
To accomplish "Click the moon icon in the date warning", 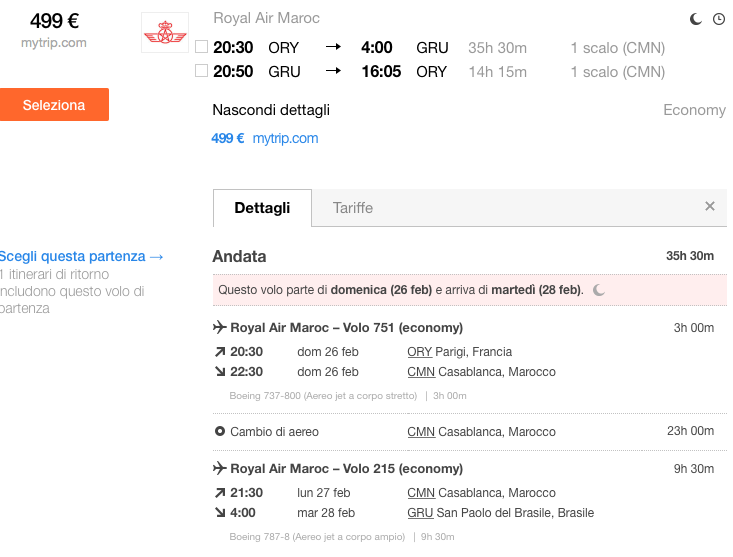I will pos(599,290).
